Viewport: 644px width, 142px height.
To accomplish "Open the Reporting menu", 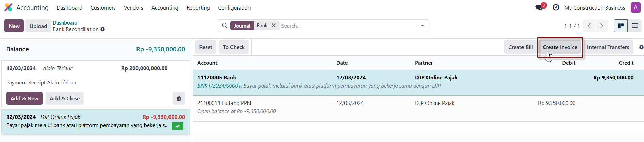I will (198, 7).
